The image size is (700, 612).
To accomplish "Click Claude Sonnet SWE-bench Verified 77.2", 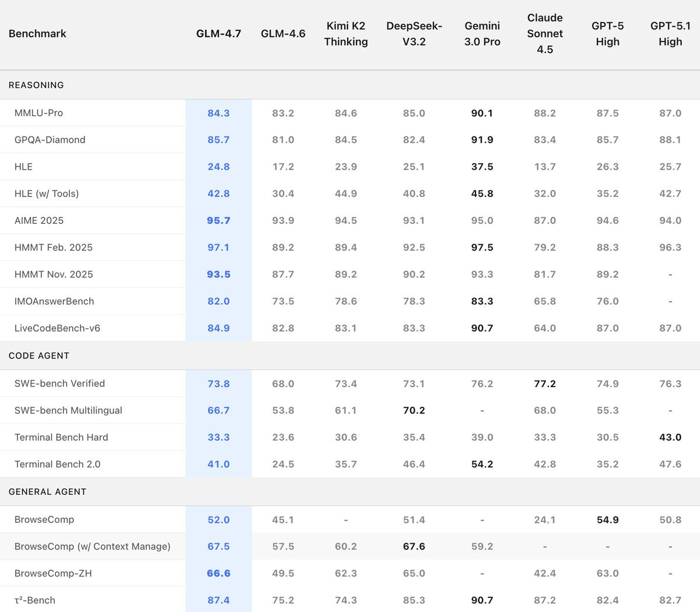I will pyautogui.click(x=545, y=384).
